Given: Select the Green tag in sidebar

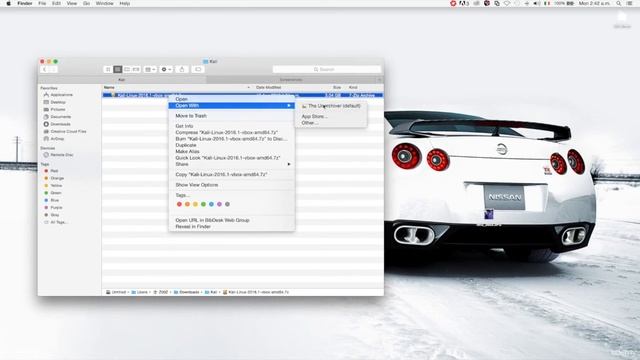Looking at the screenshot, I should coord(56,193).
